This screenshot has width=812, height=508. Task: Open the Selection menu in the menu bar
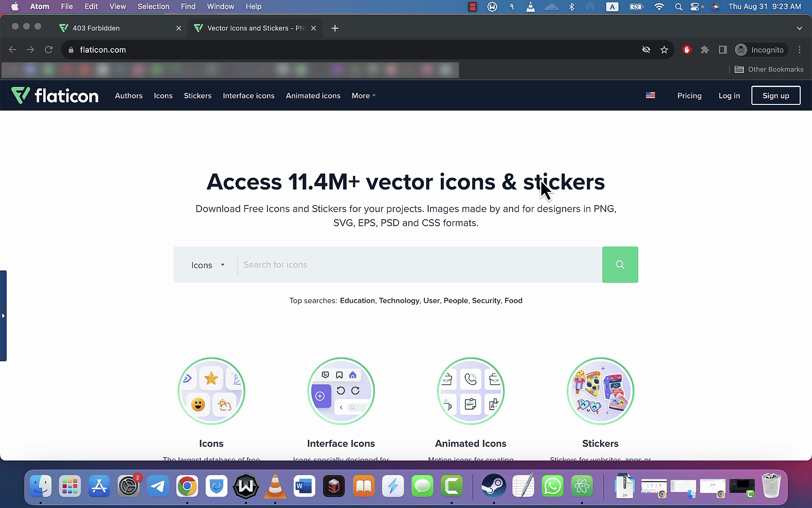153,7
